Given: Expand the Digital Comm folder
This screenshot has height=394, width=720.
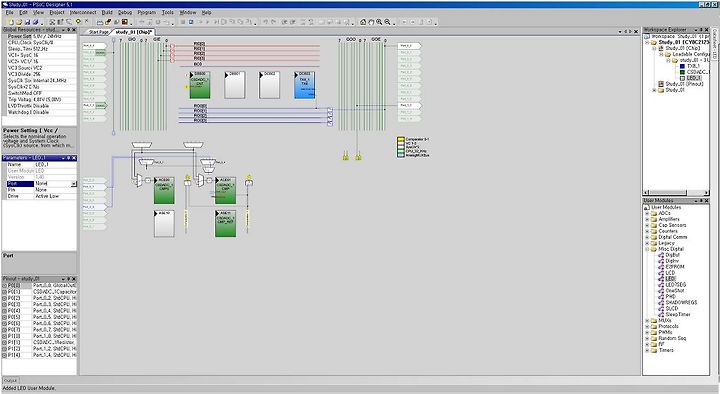Looking at the screenshot, I should (647, 237).
